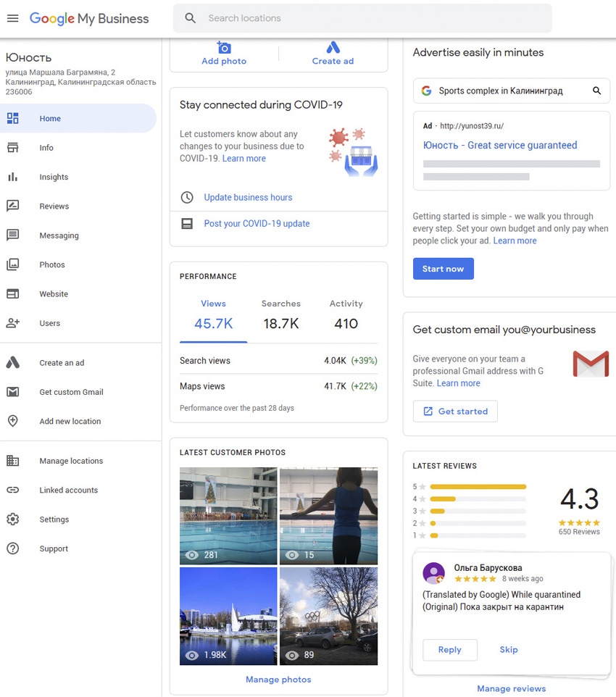The width and height of the screenshot is (616, 697).
Task: Open the pool photo with 281 views
Action: [228, 516]
